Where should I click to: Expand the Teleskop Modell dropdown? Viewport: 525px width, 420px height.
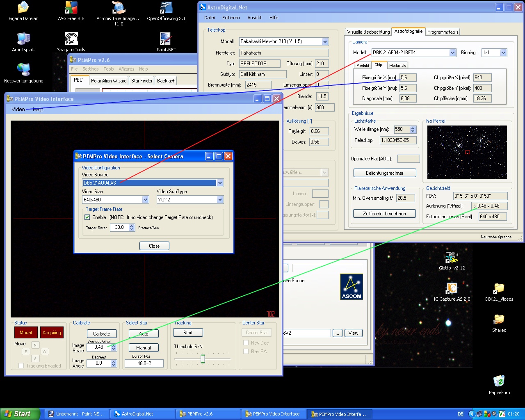click(325, 41)
